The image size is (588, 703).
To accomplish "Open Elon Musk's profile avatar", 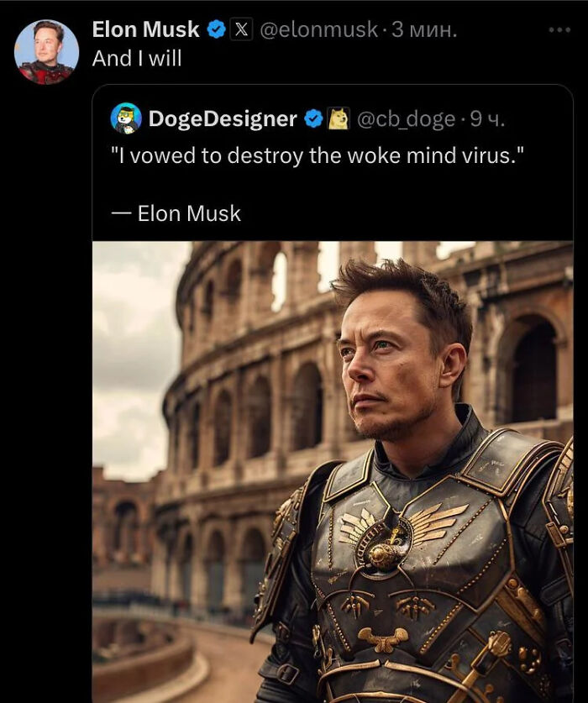I will coord(46,52).
